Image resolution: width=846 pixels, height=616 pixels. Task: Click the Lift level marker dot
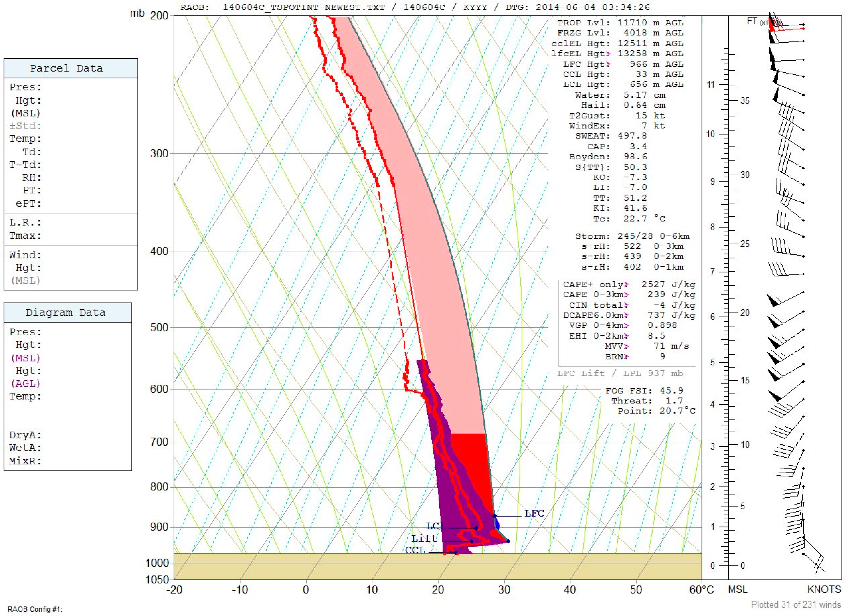(472, 541)
